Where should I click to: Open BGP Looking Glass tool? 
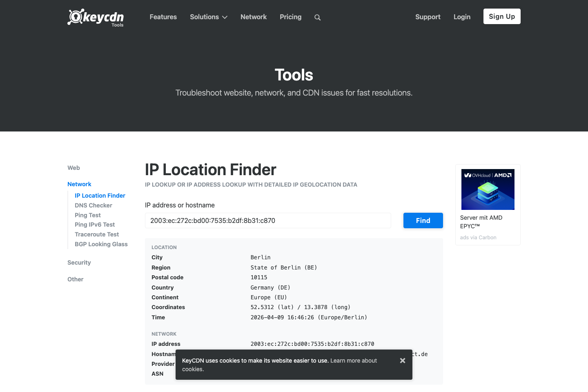[101, 244]
